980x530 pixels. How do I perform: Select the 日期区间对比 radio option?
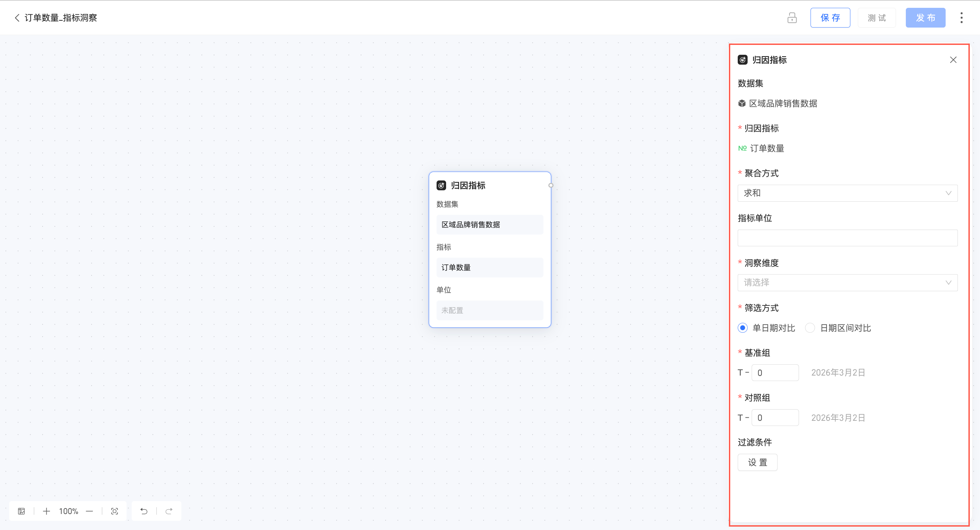pos(810,328)
